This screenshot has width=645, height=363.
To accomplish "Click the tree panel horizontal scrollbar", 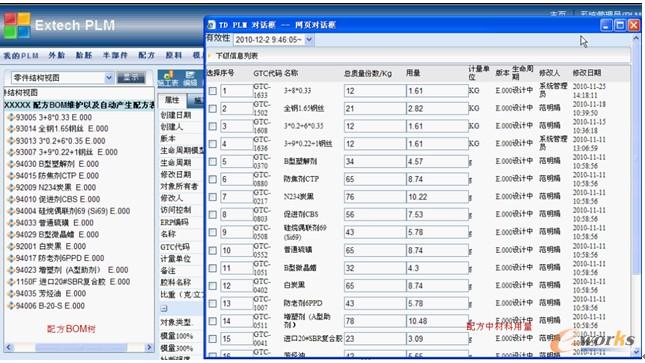I will click(79, 348).
